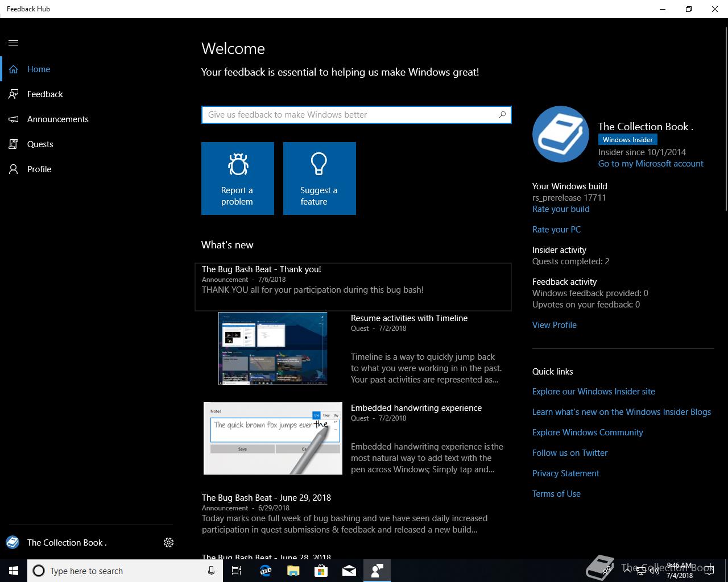This screenshot has width=728, height=582.
Task: Open the Windows Start menu
Action: [14, 571]
